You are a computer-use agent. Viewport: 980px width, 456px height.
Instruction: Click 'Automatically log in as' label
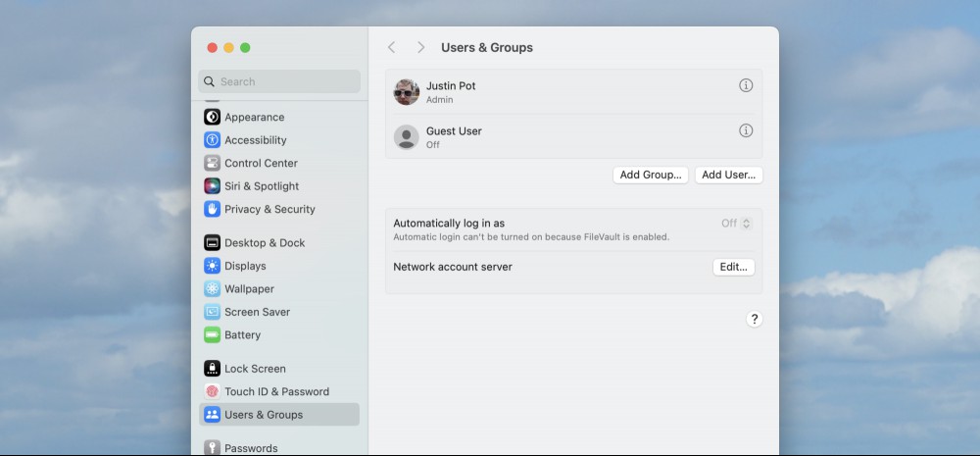pyautogui.click(x=449, y=224)
